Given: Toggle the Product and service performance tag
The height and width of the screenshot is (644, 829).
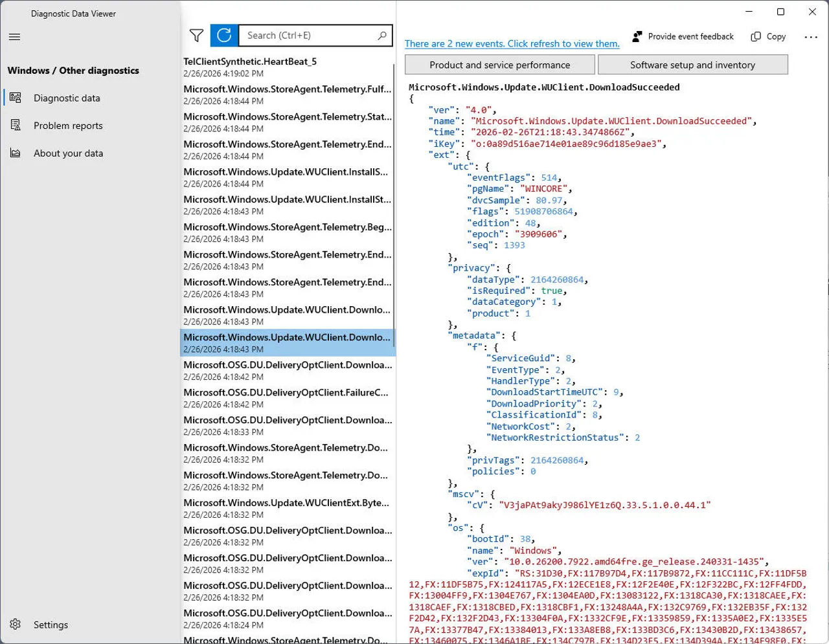Looking at the screenshot, I should click(499, 64).
